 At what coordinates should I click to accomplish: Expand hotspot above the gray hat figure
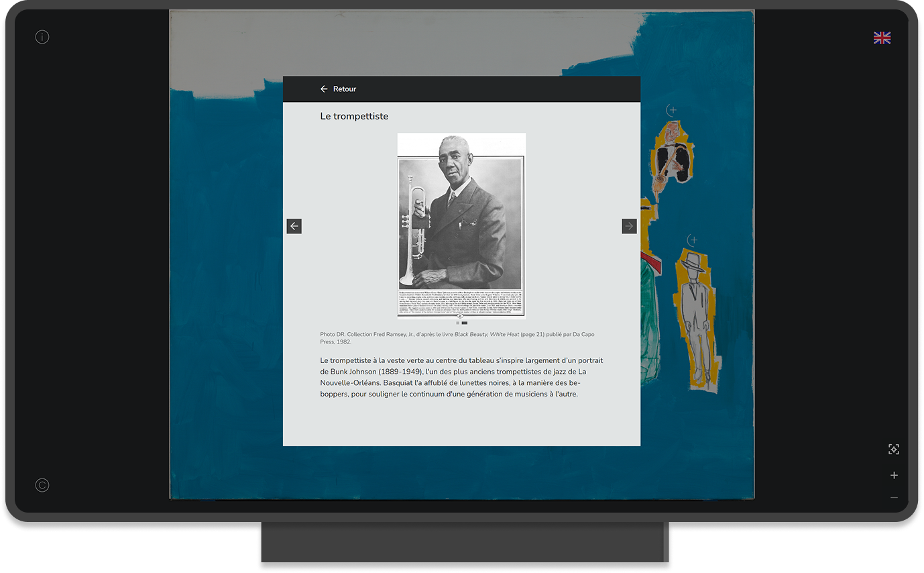(693, 240)
